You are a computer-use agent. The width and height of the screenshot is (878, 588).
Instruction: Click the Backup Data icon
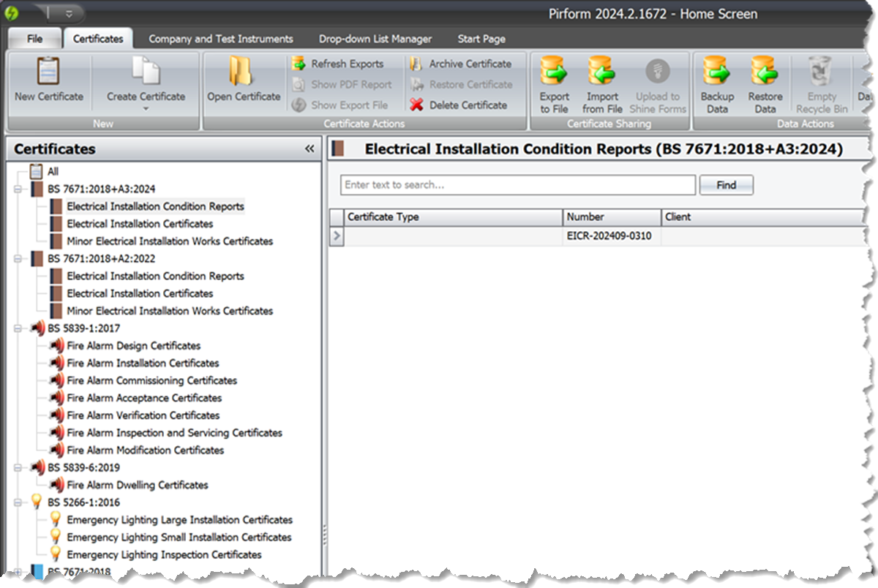(716, 73)
